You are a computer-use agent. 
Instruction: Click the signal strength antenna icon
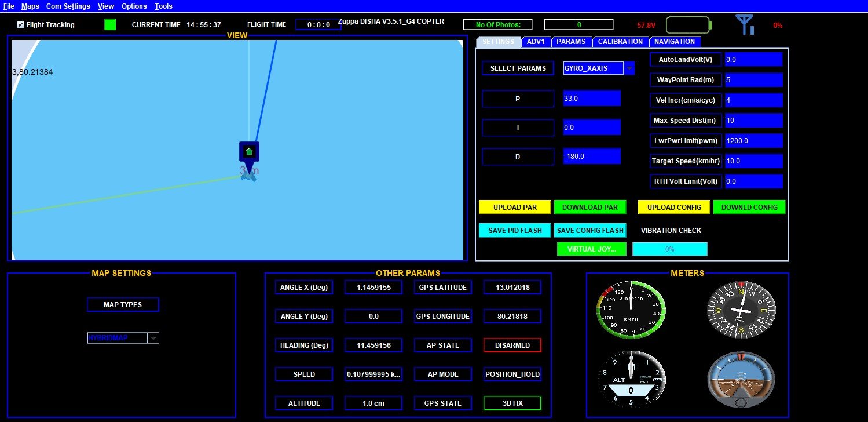744,25
